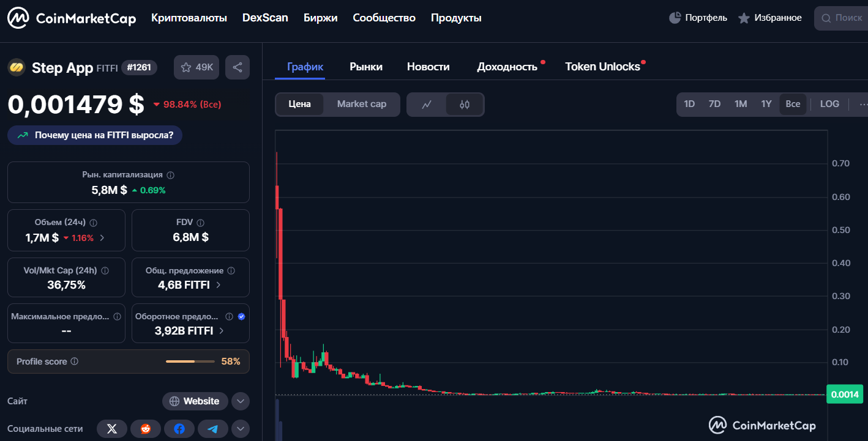Click the Profile score progress bar
Screen dimensions: 868x441
(190, 361)
